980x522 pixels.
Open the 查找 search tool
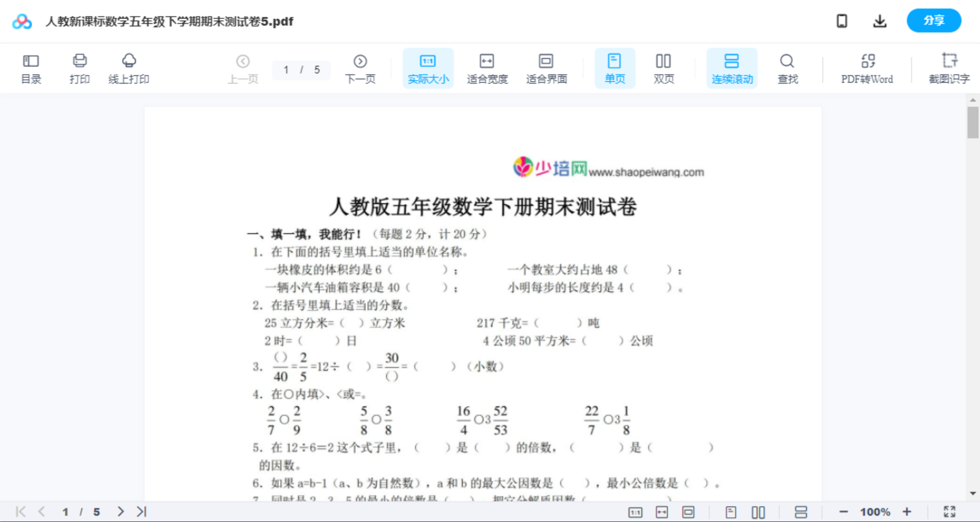point(787,68)
